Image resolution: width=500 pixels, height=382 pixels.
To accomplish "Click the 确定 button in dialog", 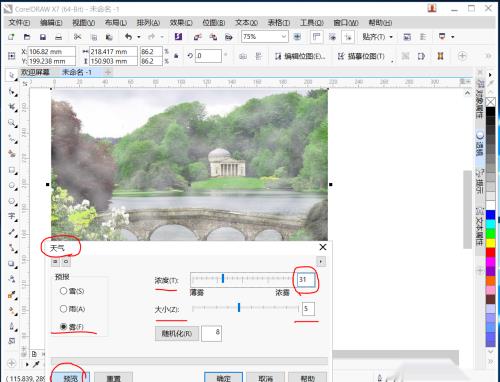I will click(x=223, y=378).
